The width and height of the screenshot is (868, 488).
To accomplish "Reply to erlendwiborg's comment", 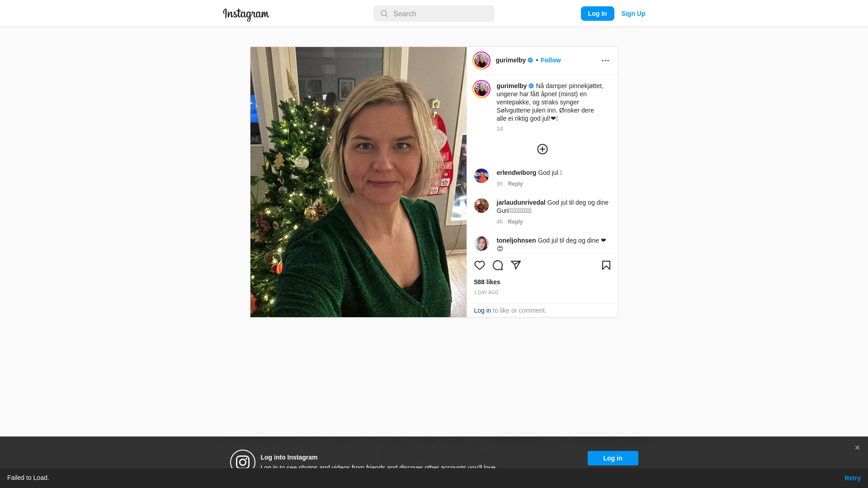I will [x=515, y=184].
